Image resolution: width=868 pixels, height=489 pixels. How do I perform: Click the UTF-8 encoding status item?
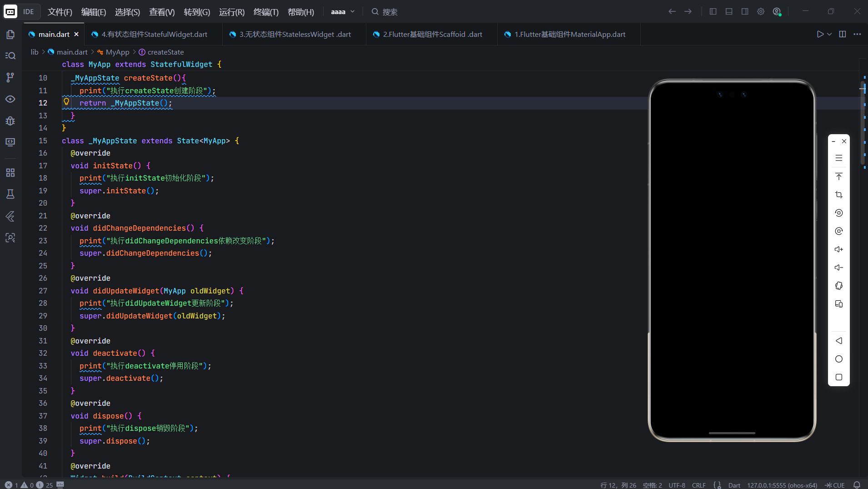point(677,485)
